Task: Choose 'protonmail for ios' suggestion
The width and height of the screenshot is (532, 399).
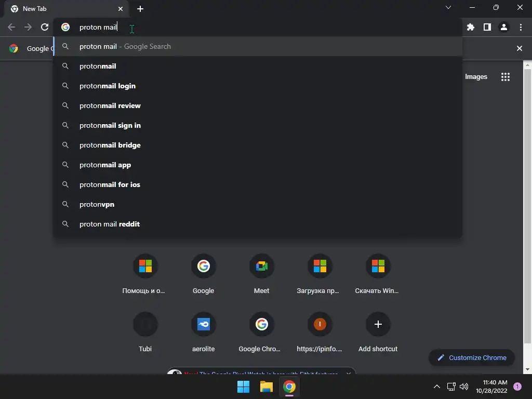Action: tap(258, 184)
